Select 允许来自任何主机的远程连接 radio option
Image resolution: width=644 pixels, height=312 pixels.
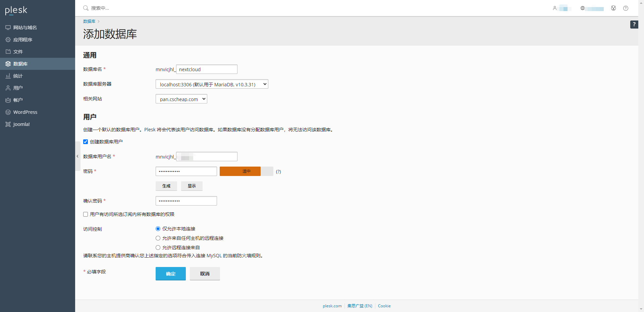click(158, 238)
